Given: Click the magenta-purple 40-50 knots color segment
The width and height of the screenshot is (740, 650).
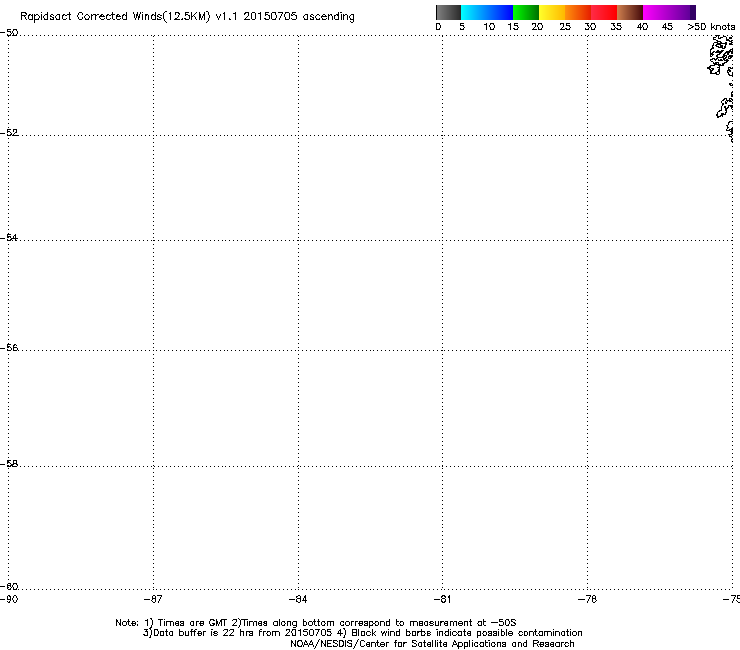Looking at the screenshot, I should pyautogui.click(x=669, y=12).
